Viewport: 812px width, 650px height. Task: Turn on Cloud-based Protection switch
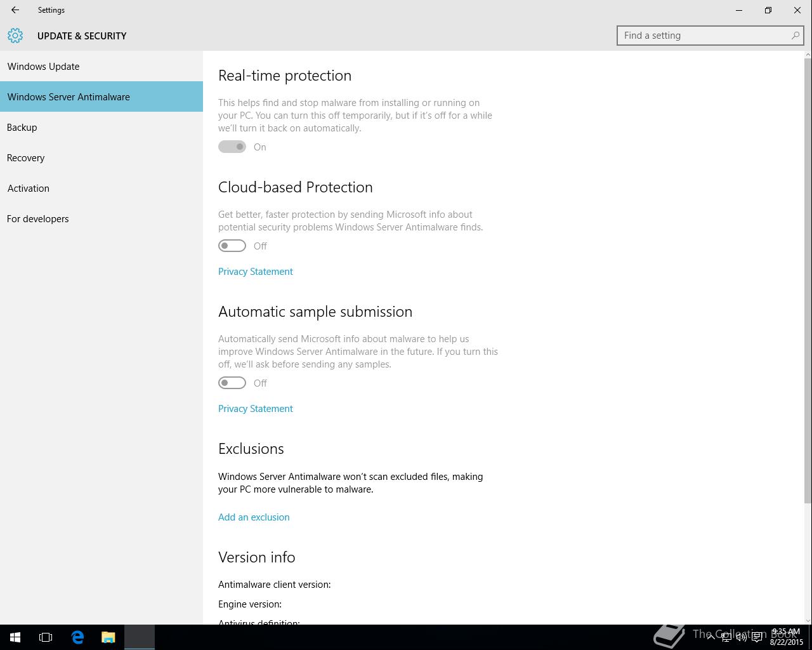pyautogui.click(x=232, y=246)
